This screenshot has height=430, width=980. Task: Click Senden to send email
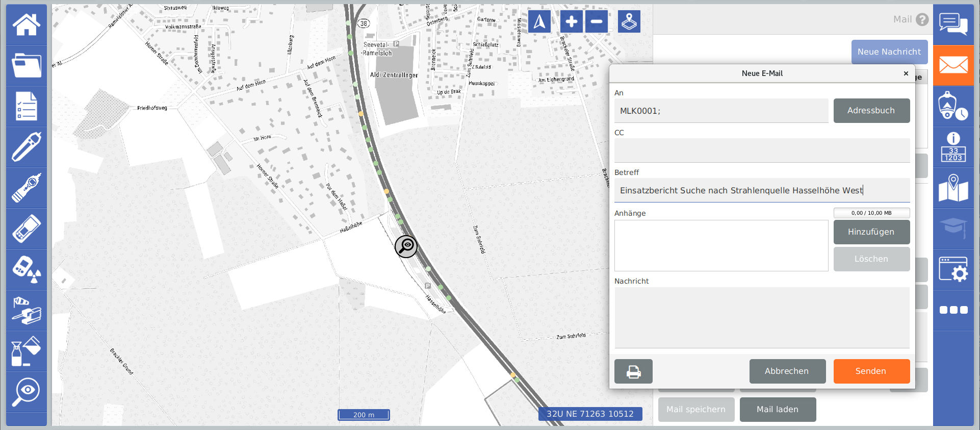(x=871, y=371)
